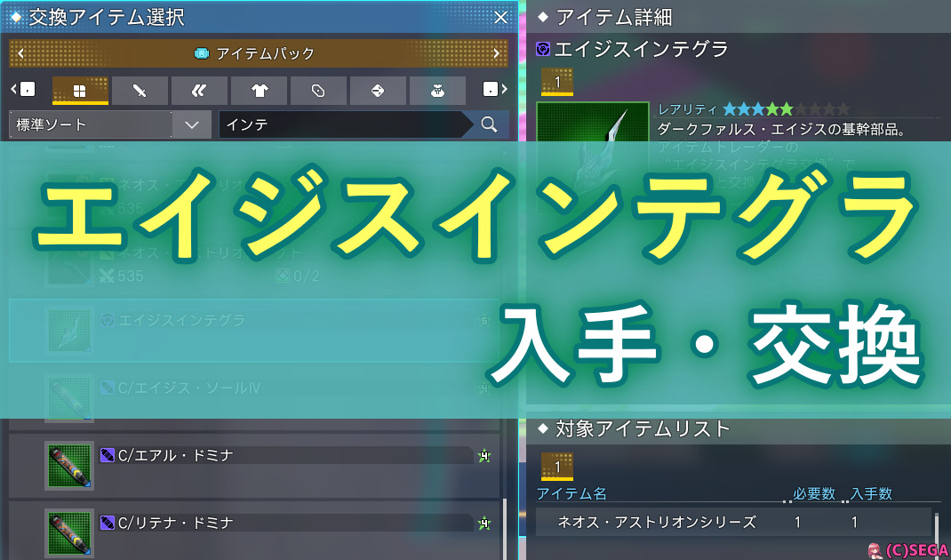Select the weapon sword tab

coord(140,91)
